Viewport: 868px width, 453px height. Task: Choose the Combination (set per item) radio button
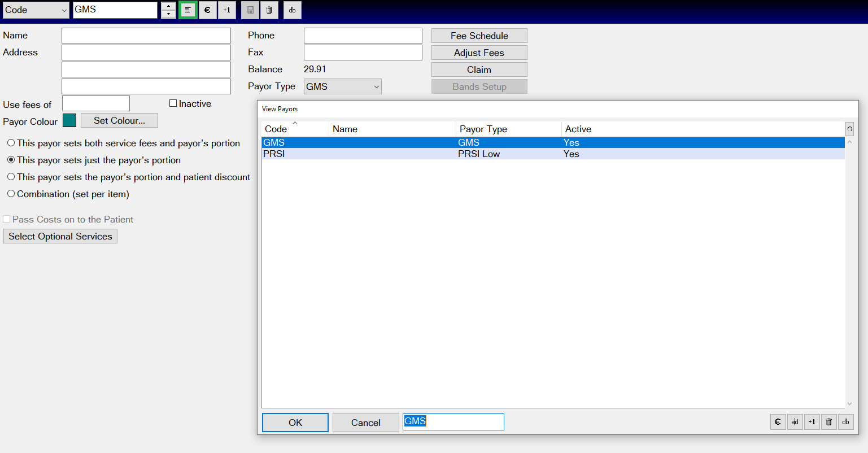11,194
